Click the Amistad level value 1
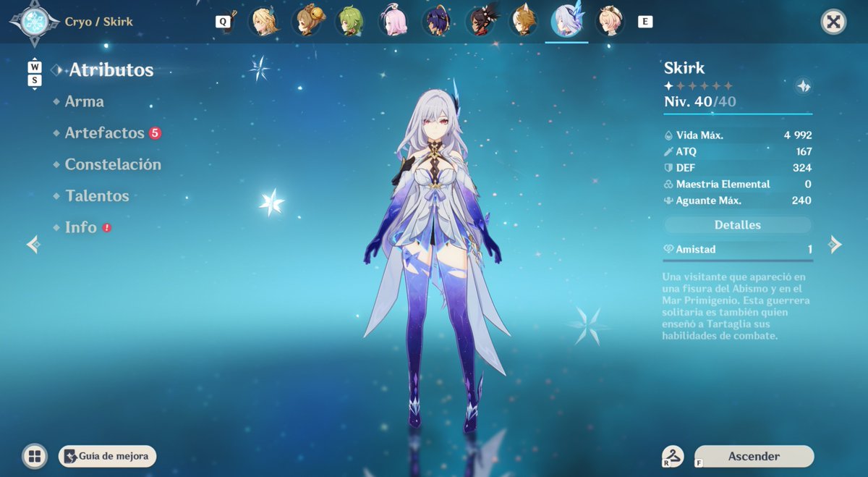 809,249
